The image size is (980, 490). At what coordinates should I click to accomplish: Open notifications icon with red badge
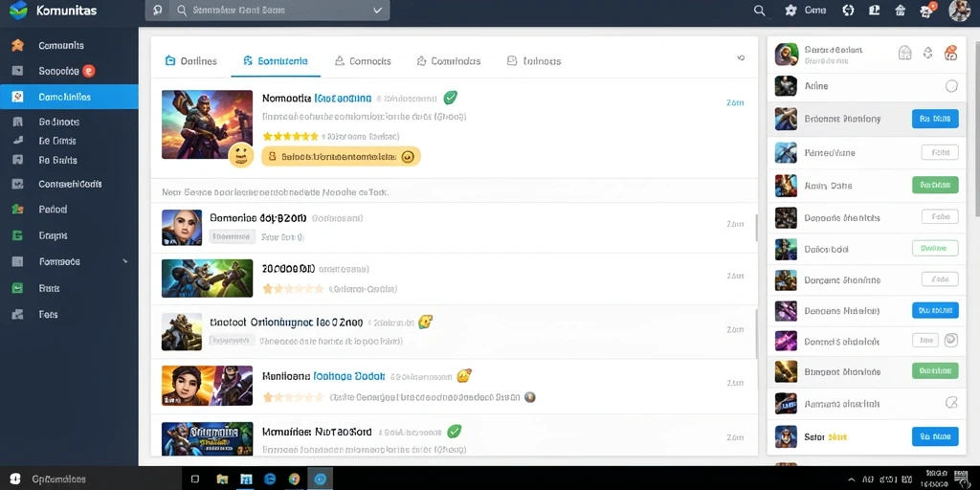927,10
